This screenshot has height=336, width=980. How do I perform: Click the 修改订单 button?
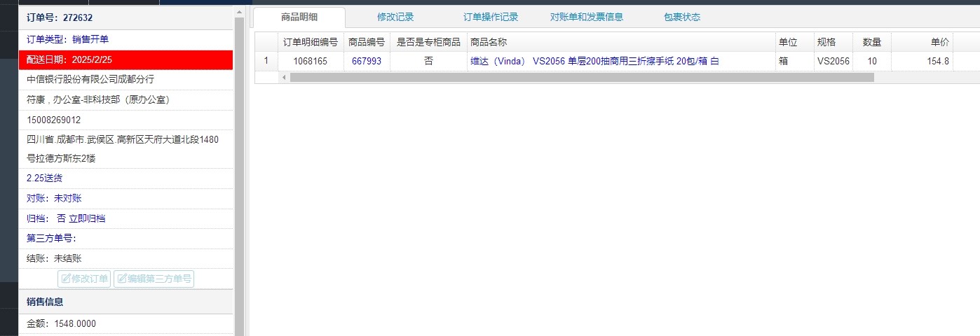(x=84, y=279)
